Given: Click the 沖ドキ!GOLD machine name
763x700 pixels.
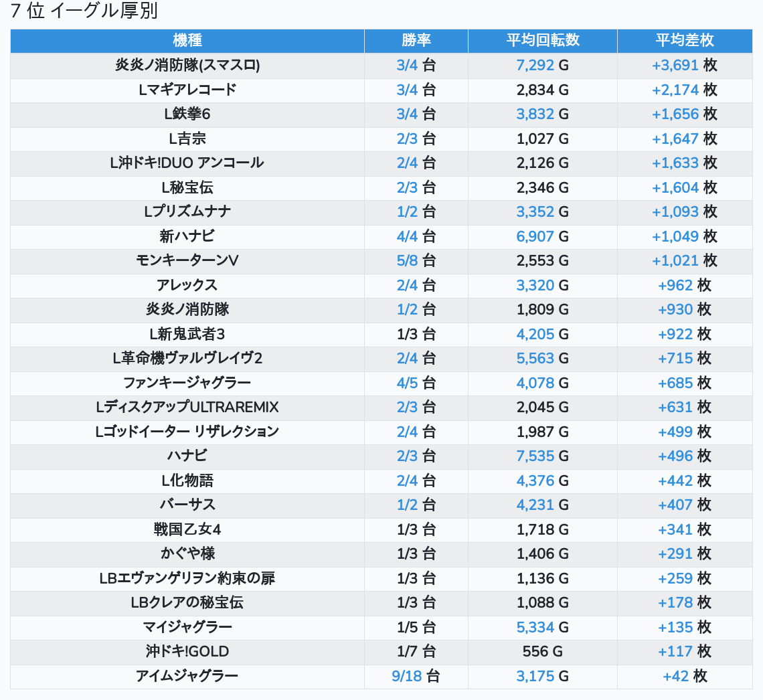Looking at the screenshot, I should tap(187, 651).
